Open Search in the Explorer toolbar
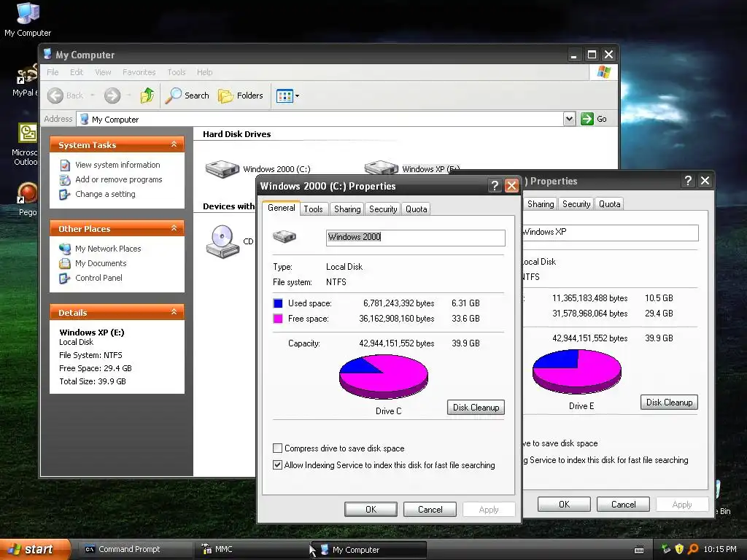The width and height of the screenshot is (747, 560). click(187, 96)
